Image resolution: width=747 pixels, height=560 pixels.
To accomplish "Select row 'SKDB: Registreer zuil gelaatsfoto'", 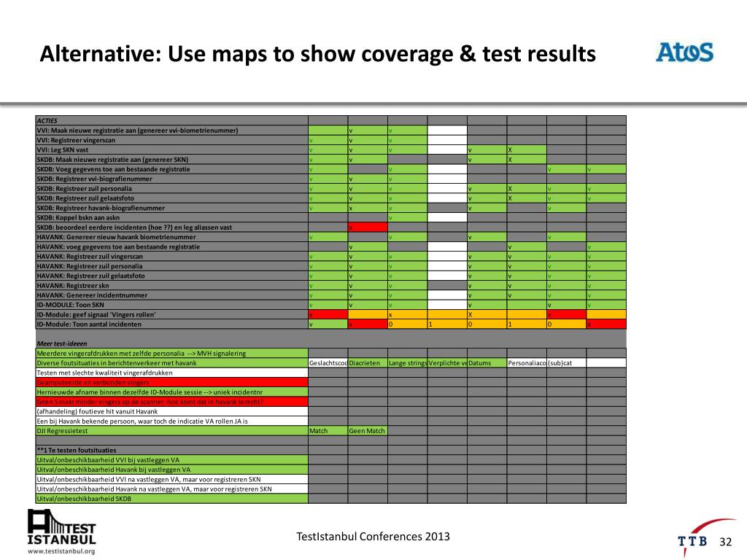I will (172, 198).
